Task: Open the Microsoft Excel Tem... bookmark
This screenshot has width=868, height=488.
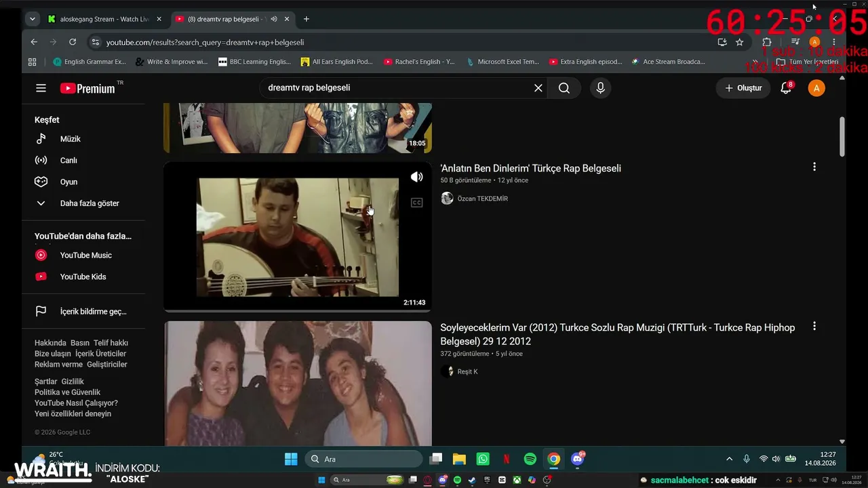Action: (x=502, y=62)
